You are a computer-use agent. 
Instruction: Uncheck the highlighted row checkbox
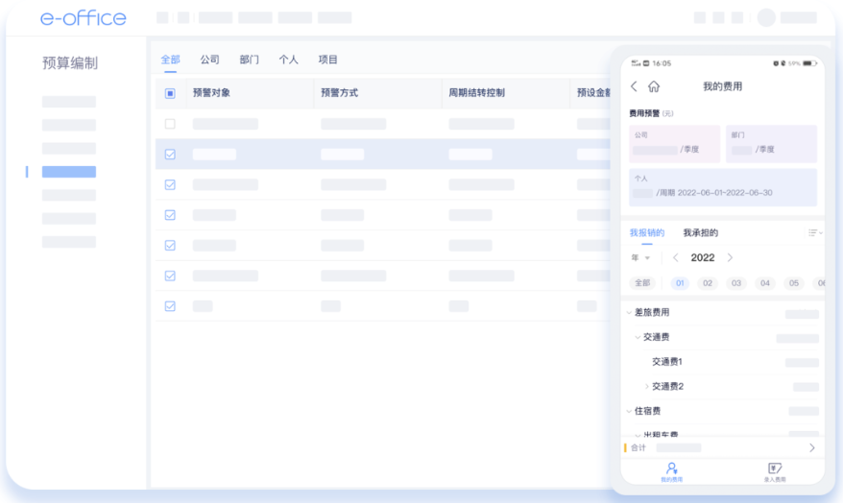[170, 155]
